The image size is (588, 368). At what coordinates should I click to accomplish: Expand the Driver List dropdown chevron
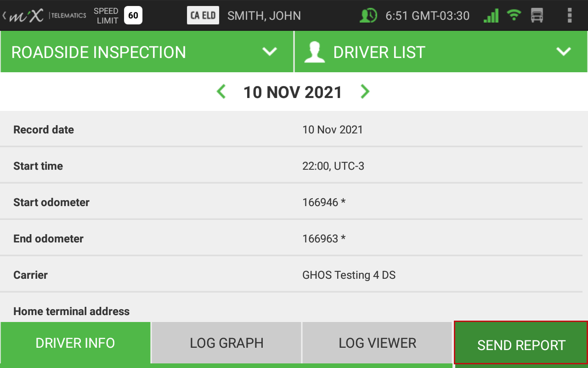point(564,52)
